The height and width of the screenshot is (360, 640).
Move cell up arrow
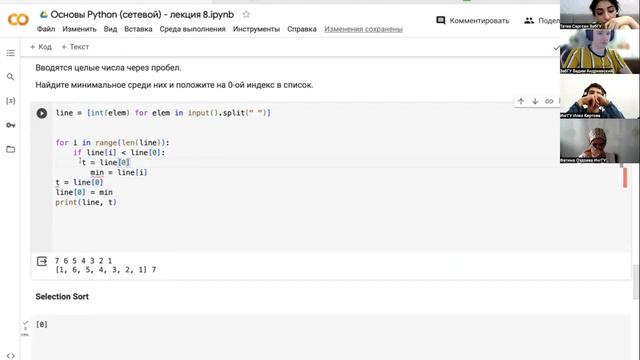click(521, 101)
